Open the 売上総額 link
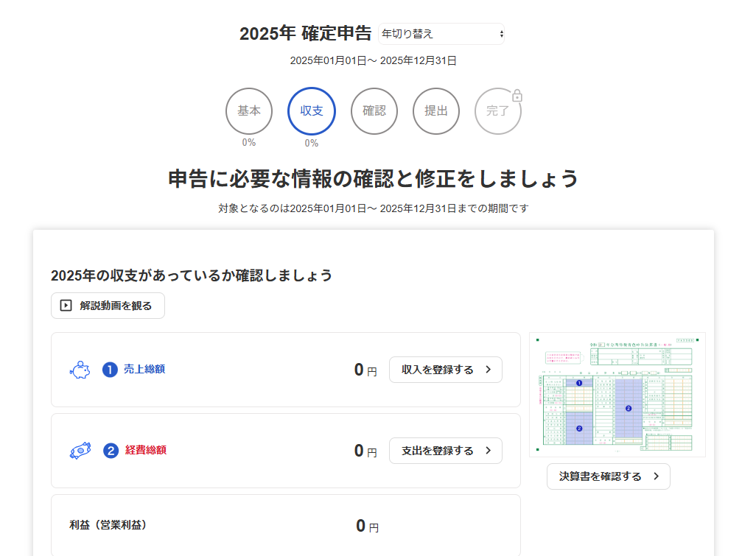This screenshot has width=756, height=556. tap(144, 369)
